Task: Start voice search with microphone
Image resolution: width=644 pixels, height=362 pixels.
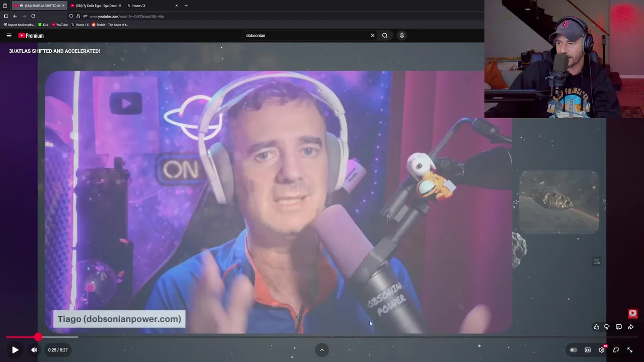Action: coord(402,36)
